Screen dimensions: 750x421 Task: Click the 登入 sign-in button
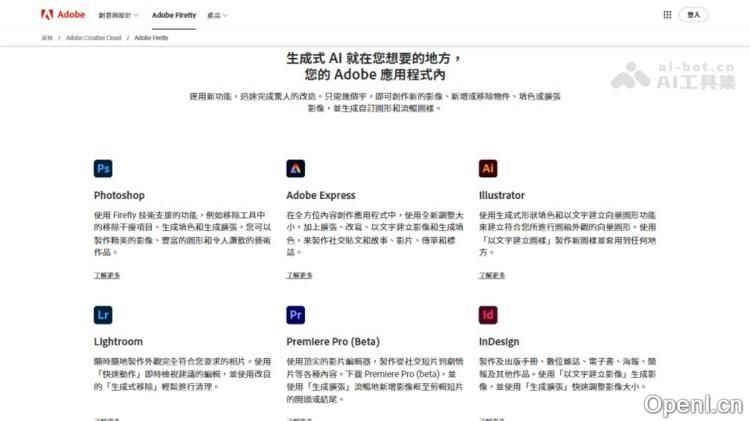pyautogui.click(x=694, y=15)
